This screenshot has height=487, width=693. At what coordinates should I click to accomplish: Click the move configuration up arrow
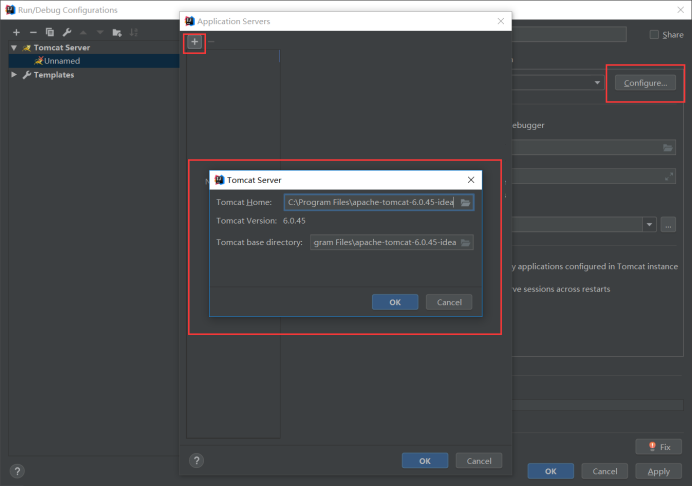point(83,32)
